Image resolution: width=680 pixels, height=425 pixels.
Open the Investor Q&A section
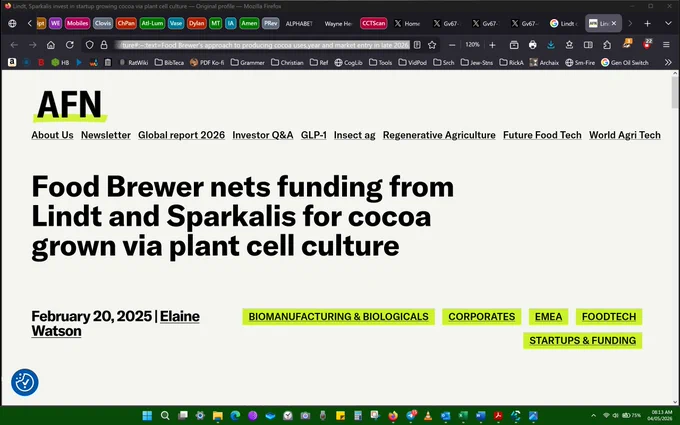click(x=263, y=135)
